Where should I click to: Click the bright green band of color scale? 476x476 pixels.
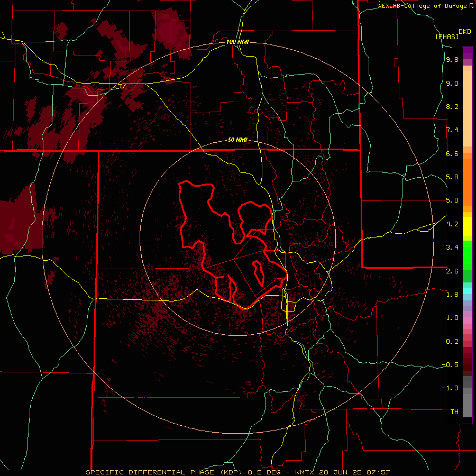tap(467, 255)
